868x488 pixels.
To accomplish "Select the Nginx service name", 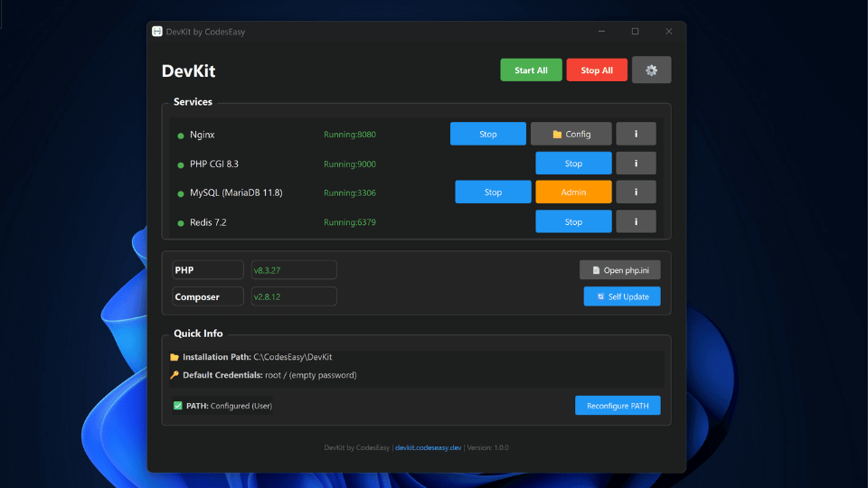I will 202,135.
